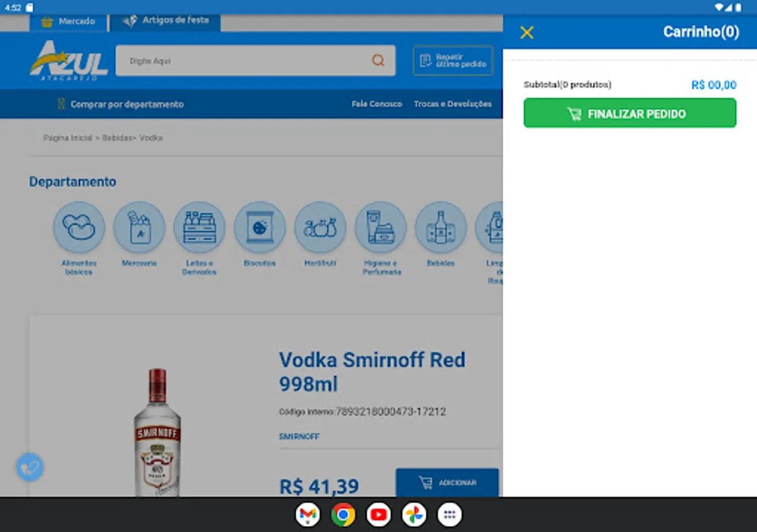Select the Mercearia department icon
Image resolution: width=757 pixels, height=532 pixels.
[x=140, y=228]
